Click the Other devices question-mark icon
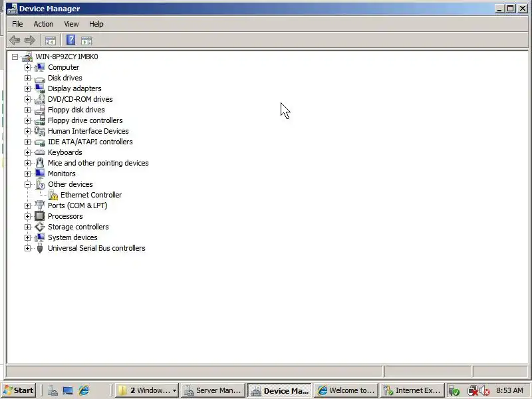 tap(40, 184)
